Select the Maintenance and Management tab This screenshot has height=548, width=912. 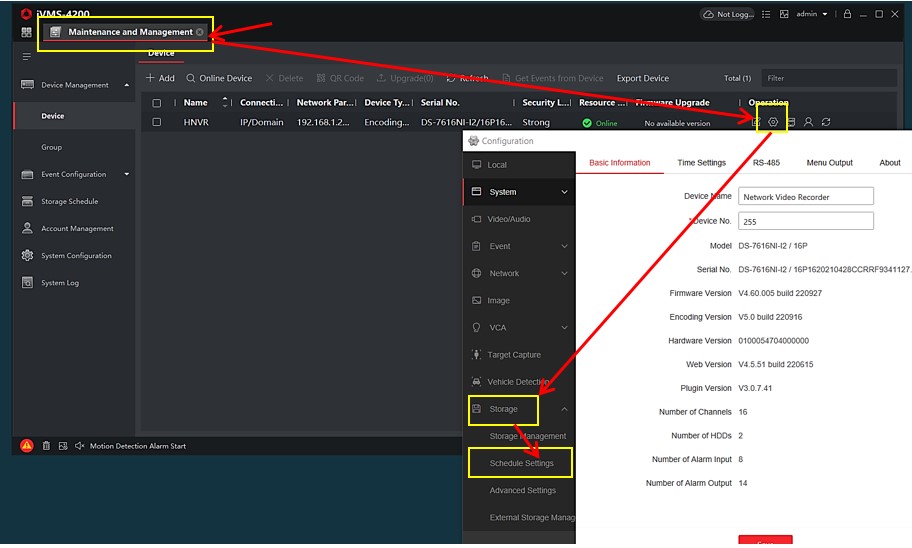[126, 32]
